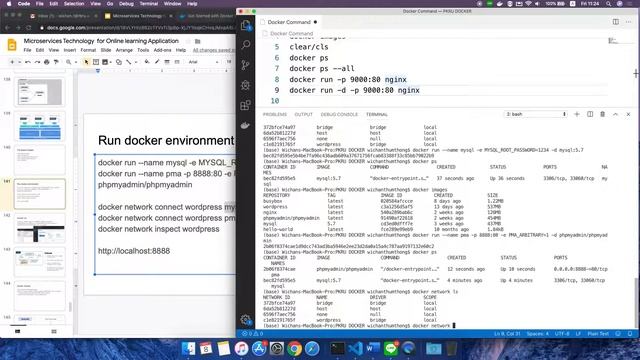Click line 9 docker run -d command
This screenshot has width=640, height=360.
[354, 90]
